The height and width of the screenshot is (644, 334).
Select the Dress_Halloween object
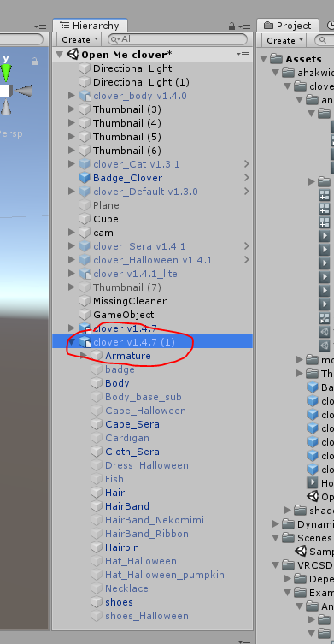(x=147, y=465)
